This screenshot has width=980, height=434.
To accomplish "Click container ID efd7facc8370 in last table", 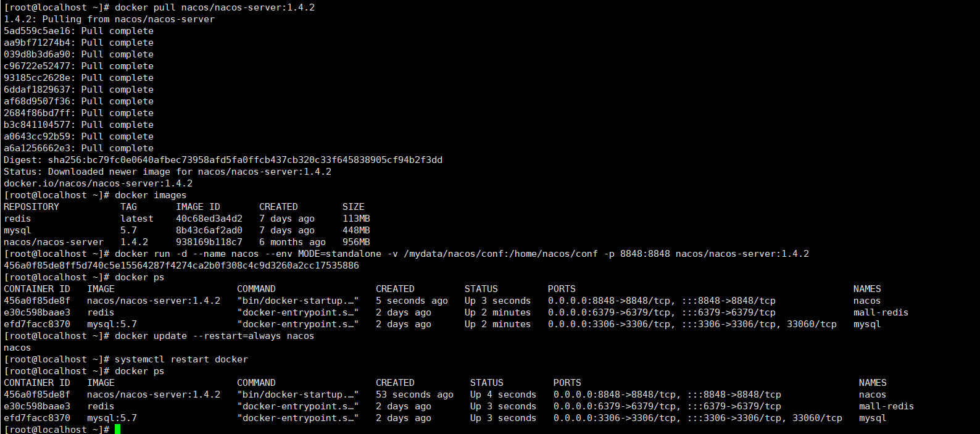I will (x=37, y=418).
